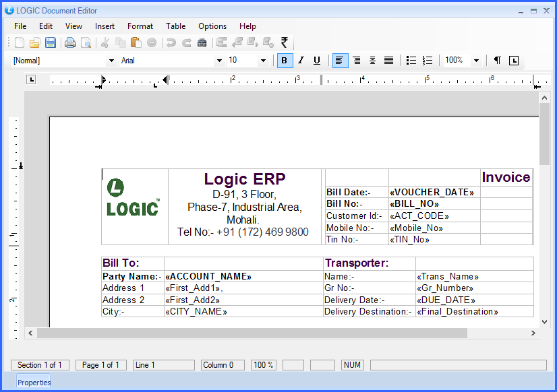The width and height of the screenshot is (557, 392).
Task: Align text right
Action: click(x=356, y=61)
